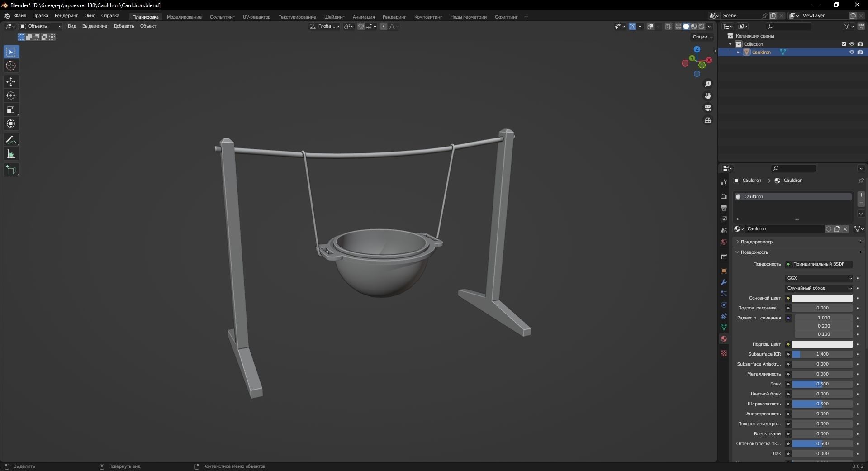Activate the Transform tool
868x471 pixels.
coord(11,124)
